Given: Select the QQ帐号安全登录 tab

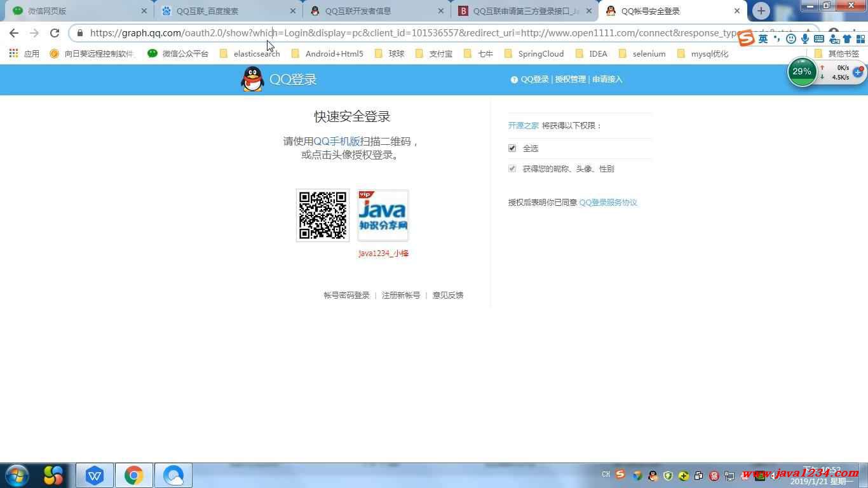Looking at the screenshot, I should 672,11.
